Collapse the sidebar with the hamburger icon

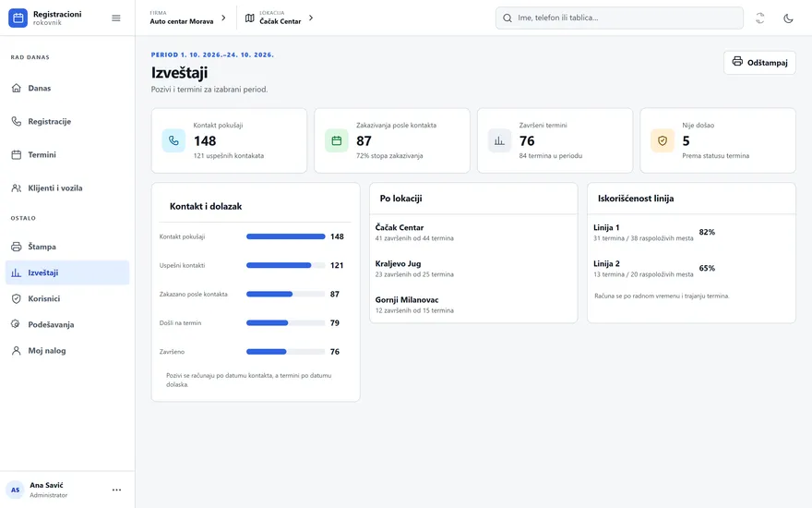click(116, 18)
